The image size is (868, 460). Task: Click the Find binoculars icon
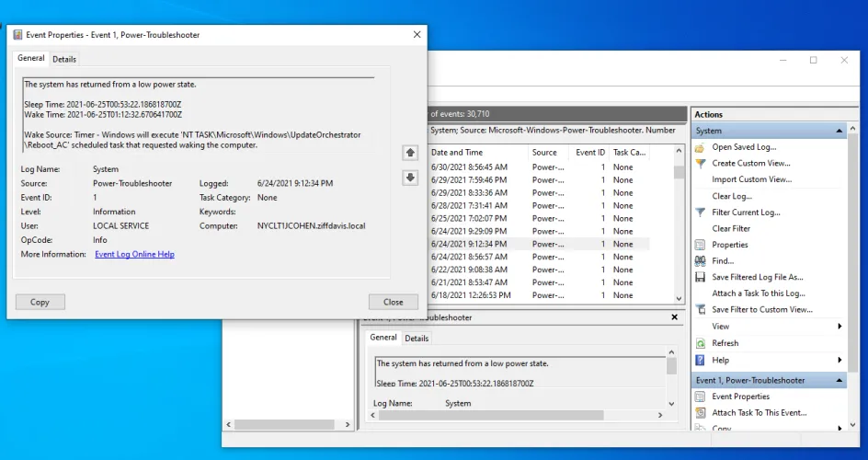(x=700, y=261)
